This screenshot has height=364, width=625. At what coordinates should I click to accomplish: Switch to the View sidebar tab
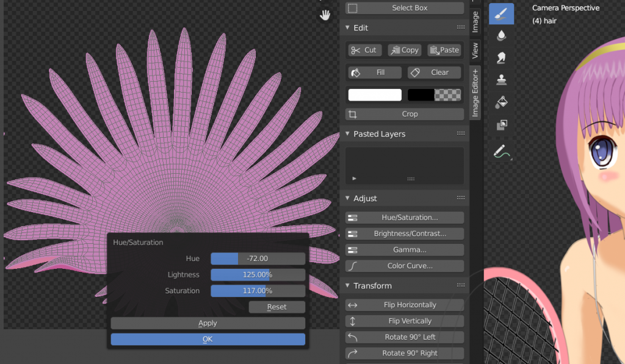pos(475,51)
